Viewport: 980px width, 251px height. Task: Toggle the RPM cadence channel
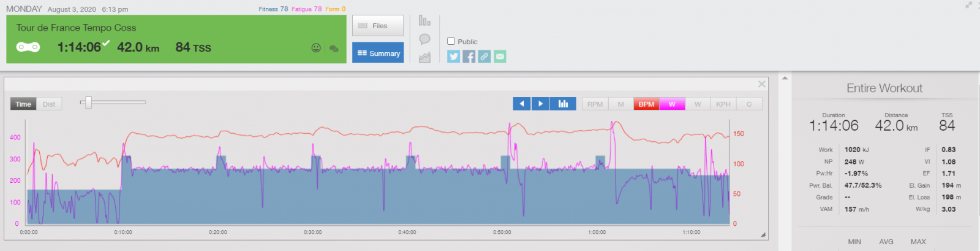pyautogui.click(x=595, y=104)
